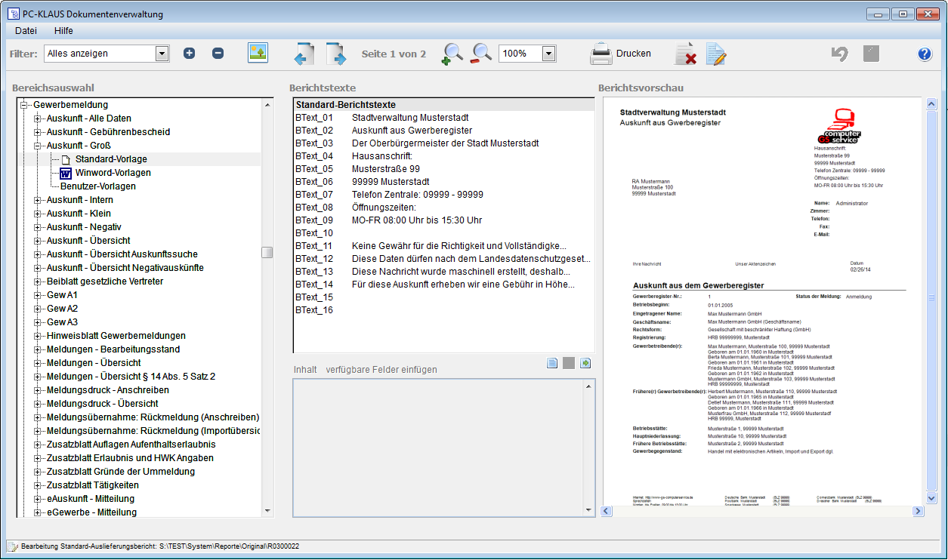Viewport: 948px width, 560px height.
Task: Click the Drucken print button
Action: pos(620,54)
